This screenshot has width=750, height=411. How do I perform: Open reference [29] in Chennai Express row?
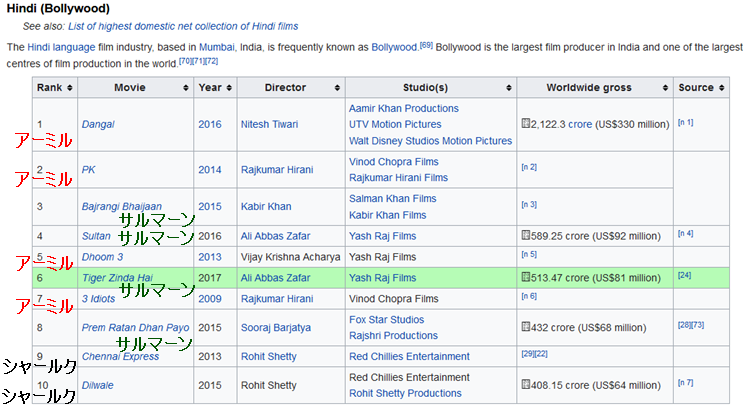[x=528, y=354]
